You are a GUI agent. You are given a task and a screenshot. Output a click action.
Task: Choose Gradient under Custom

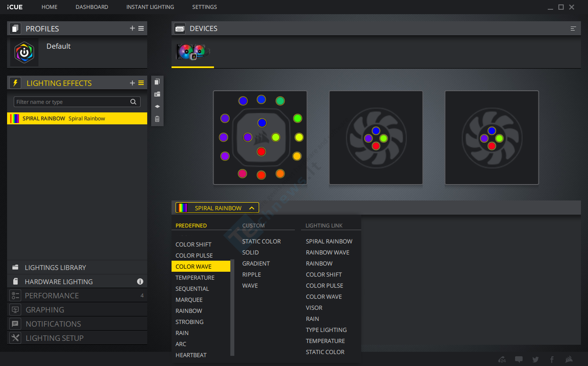point(256,263)
